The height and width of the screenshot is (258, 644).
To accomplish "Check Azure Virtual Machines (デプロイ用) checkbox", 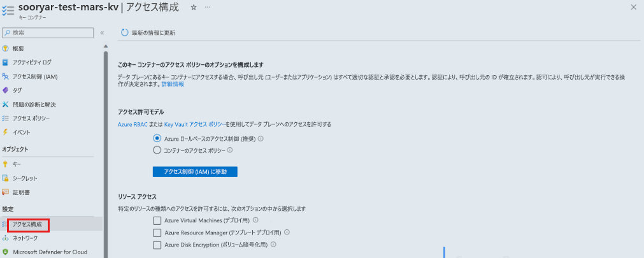I will [157, 220].
